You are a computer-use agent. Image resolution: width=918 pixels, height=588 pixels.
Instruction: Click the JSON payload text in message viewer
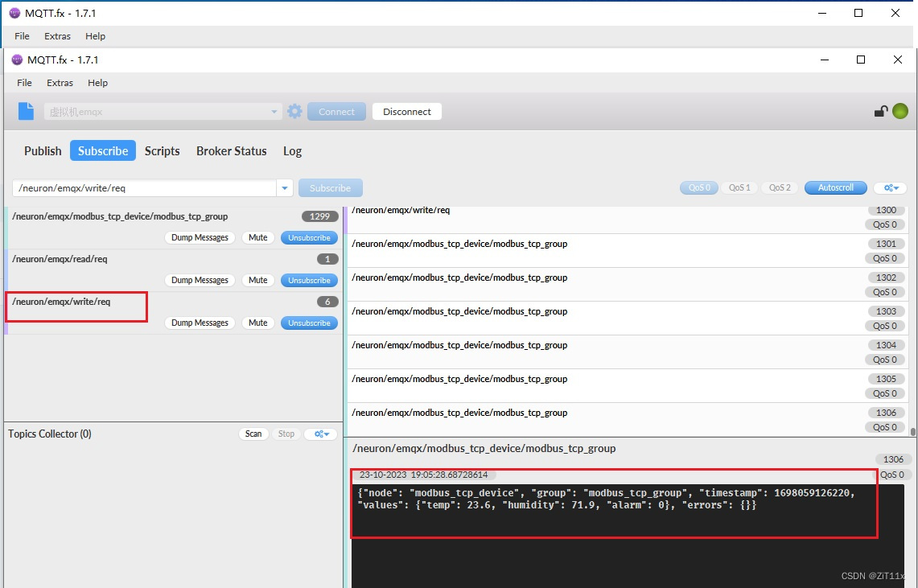606,499
